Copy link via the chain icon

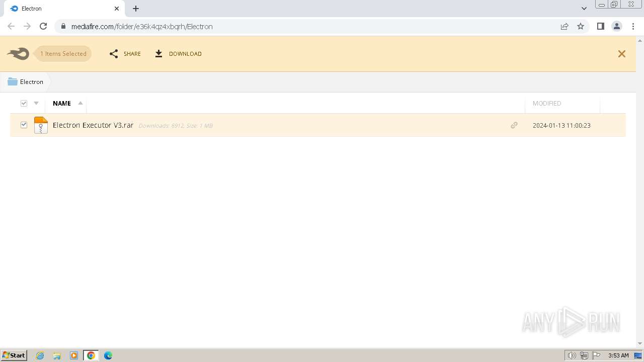pyautogui.click(x=514, y=125)
